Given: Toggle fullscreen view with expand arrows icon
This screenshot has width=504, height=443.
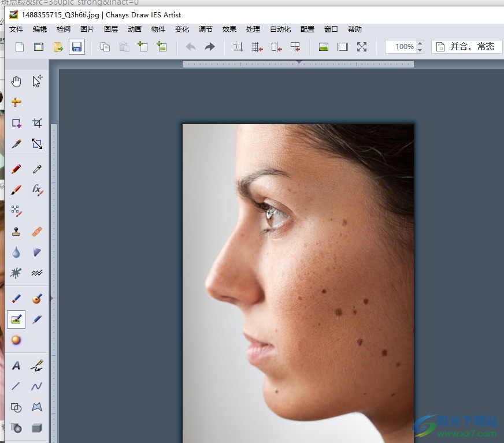Looking at the screenshot, I should click(362, 47).
